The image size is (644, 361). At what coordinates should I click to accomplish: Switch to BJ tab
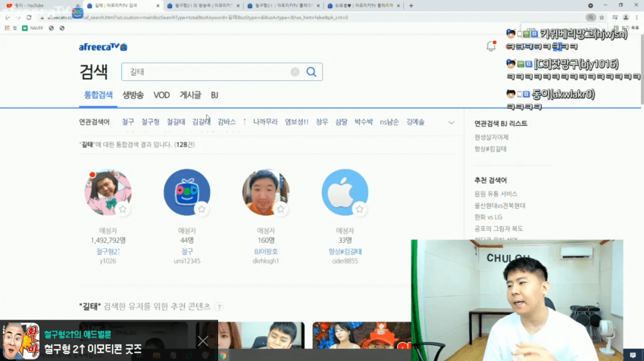point(214,95)
